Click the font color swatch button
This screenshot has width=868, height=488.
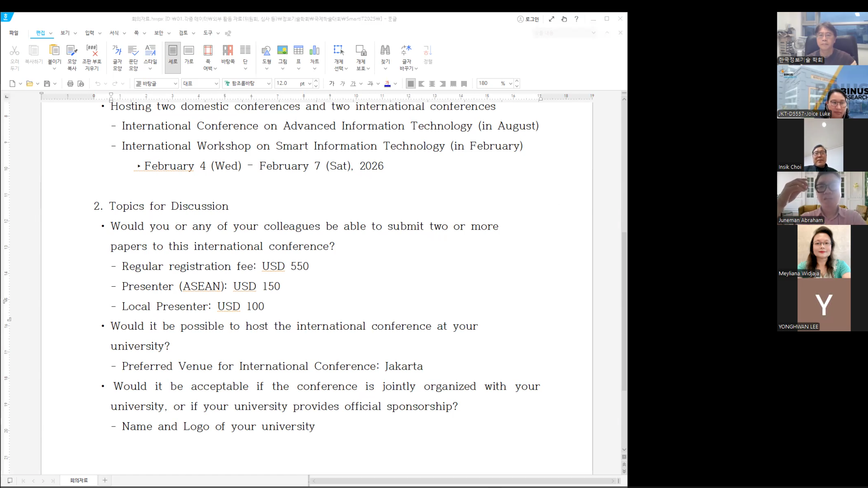click(x=387, y=84)
